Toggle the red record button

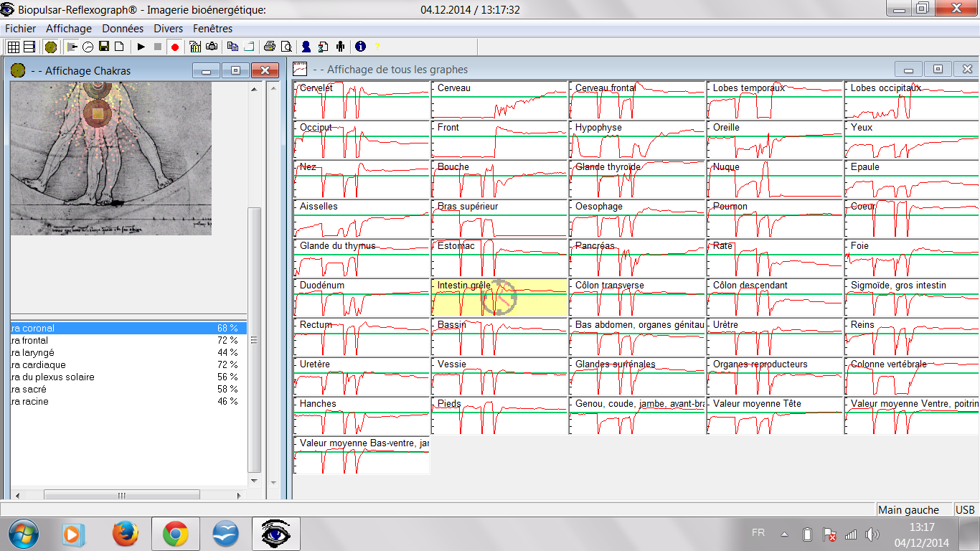174,47
